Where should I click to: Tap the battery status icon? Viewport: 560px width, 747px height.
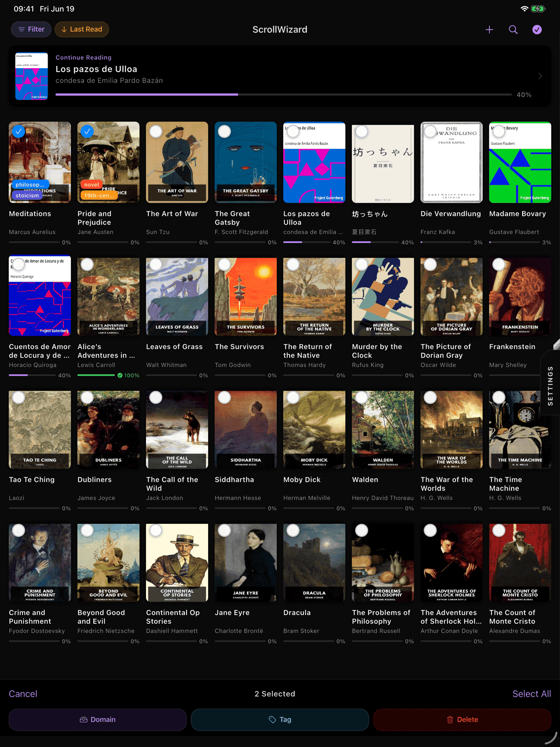click(538, 9)
